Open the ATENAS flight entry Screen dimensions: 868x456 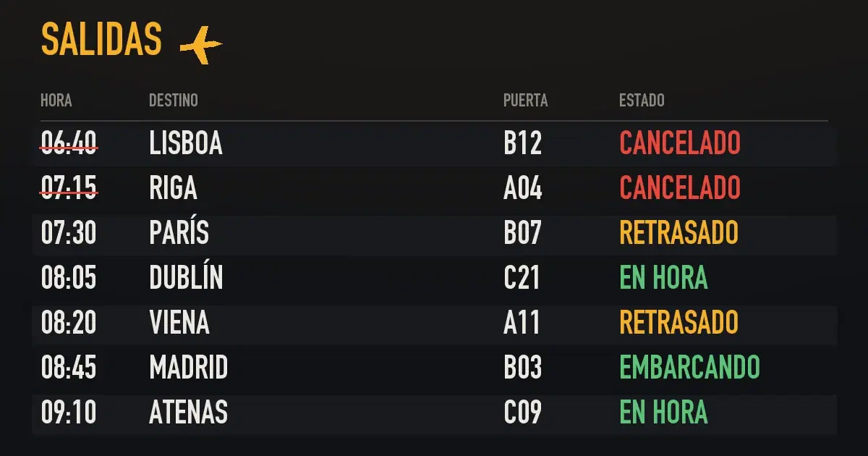(434, 413)
